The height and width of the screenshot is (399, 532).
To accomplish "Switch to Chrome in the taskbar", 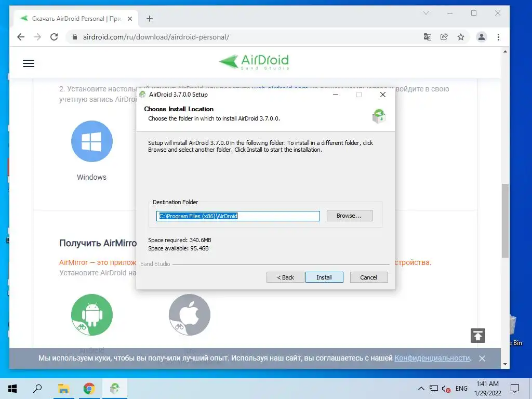I will pos(89,389).
